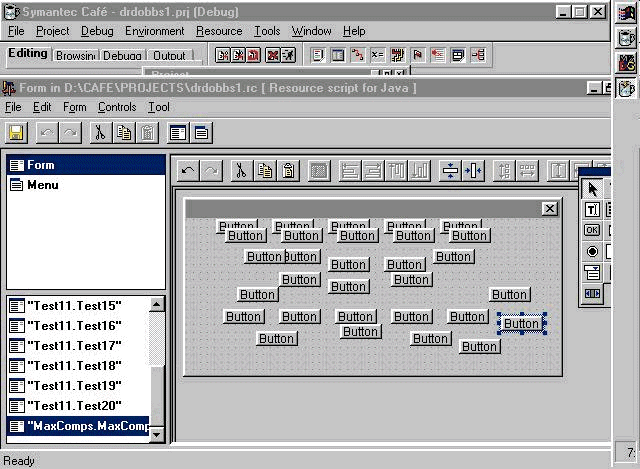
Task: Select the pointer arrow tool in palette
Action: (592, 189)
